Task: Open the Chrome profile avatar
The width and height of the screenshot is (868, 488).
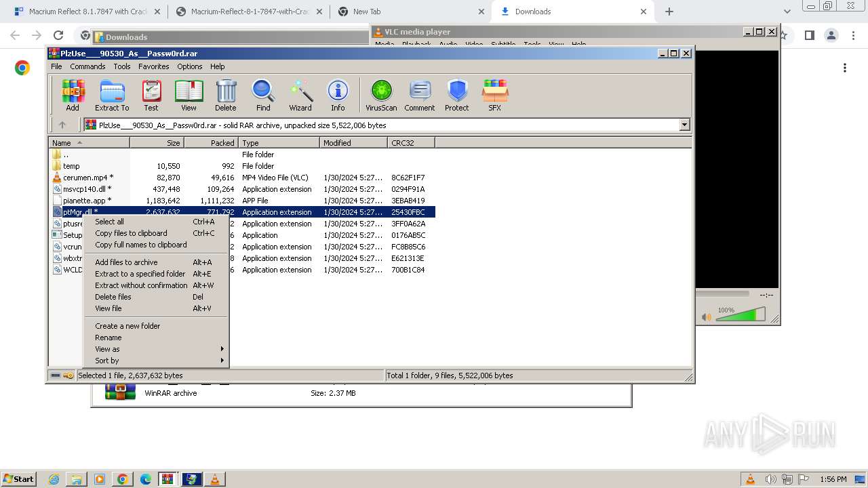Action: tap(831, 35)
